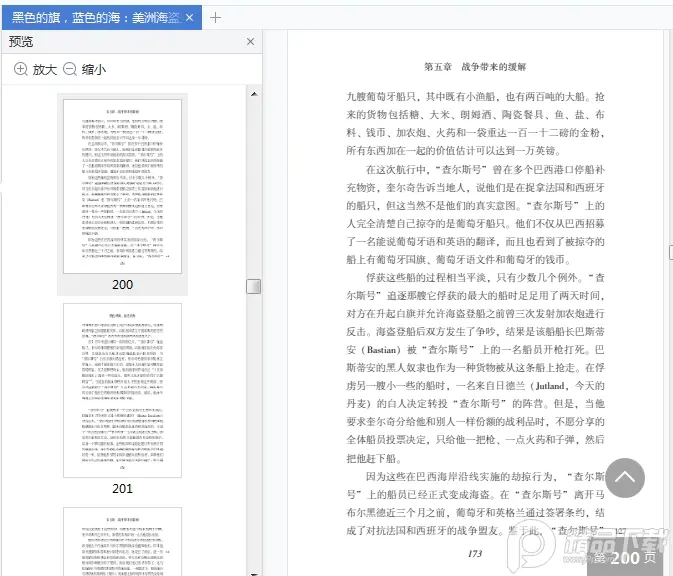This screenshot has height=576, width=673.
Task: Click the label 201 under the second thumbnail
Action: coord(122,488)
